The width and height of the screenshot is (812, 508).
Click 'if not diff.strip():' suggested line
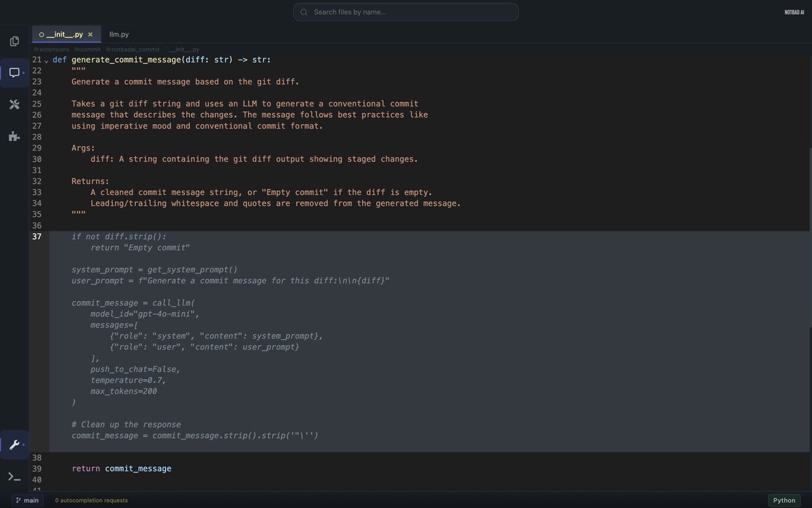(119, 236)
